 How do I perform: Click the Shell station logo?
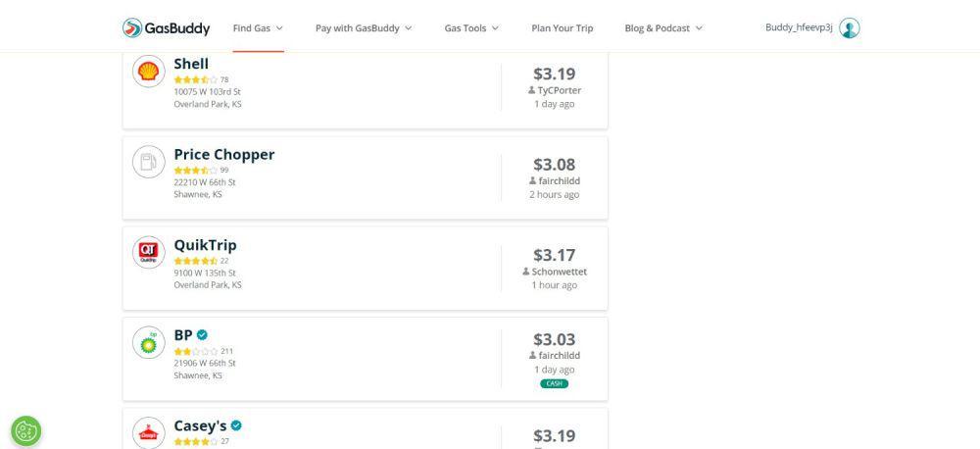149,72
